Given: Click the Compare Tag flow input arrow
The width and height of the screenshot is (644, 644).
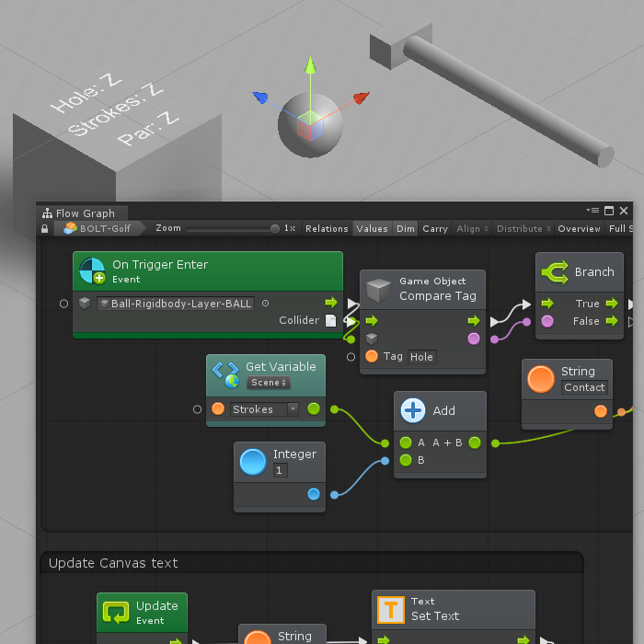Looking at the screenshot, I should coord(372,320).
